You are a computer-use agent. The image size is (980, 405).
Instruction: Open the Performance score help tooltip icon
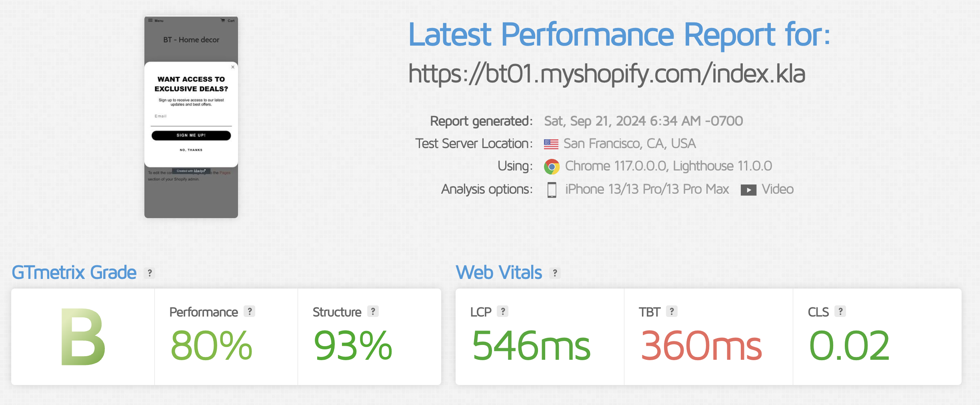tap(250, 311)
